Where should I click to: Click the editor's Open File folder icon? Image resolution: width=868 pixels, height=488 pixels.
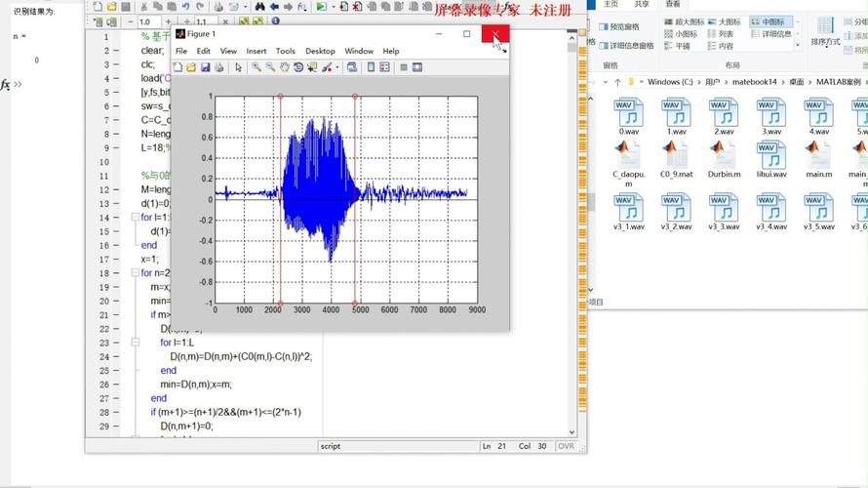click(x=111, y=7)
